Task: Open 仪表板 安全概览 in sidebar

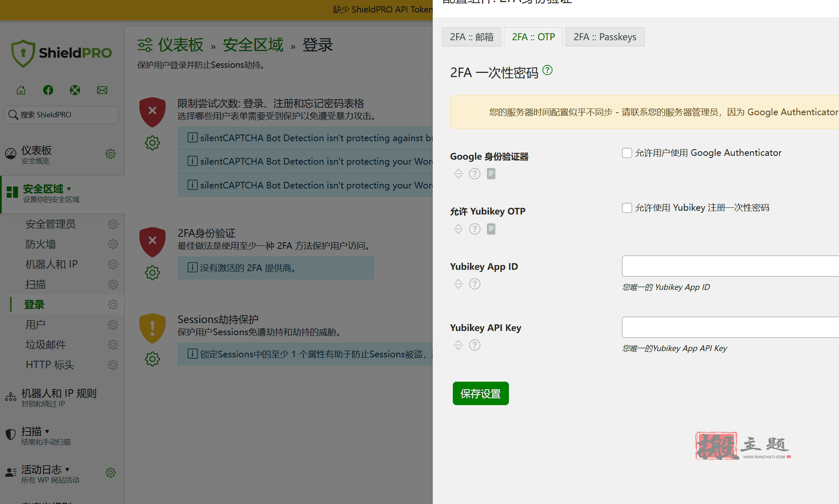Action: point(36,154)
